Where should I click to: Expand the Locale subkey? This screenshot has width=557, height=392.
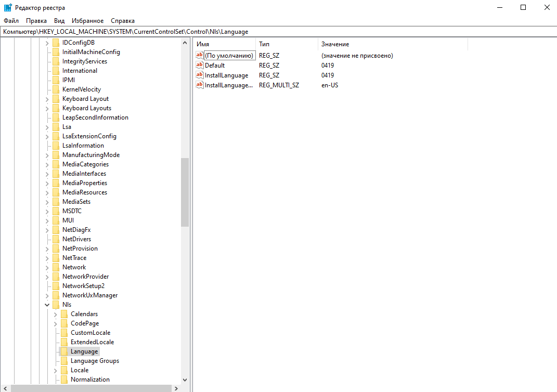click(56, 370)
